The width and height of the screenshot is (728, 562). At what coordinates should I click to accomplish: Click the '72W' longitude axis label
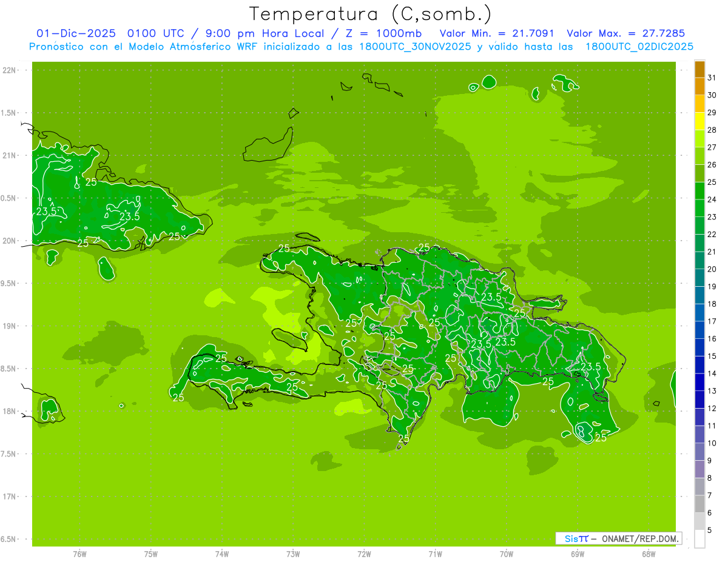click(x=365, y=554)
